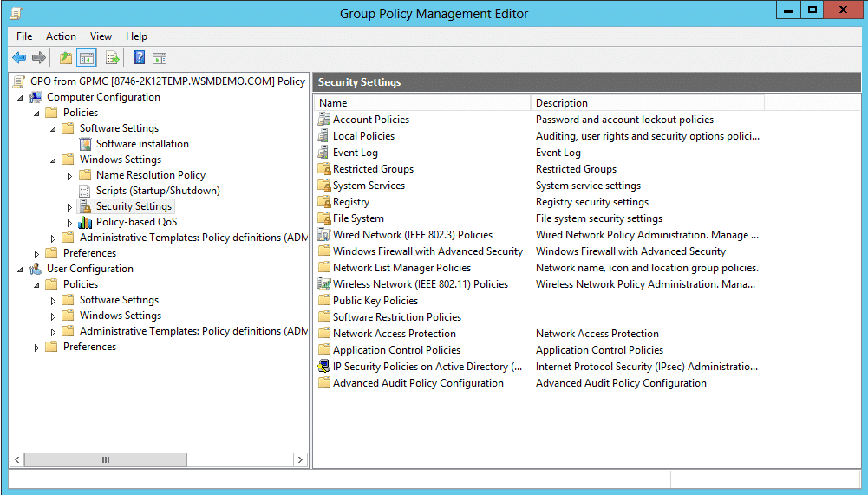
Task: Expand the Name Resolution Policy node
Action: tap(70, 176)
